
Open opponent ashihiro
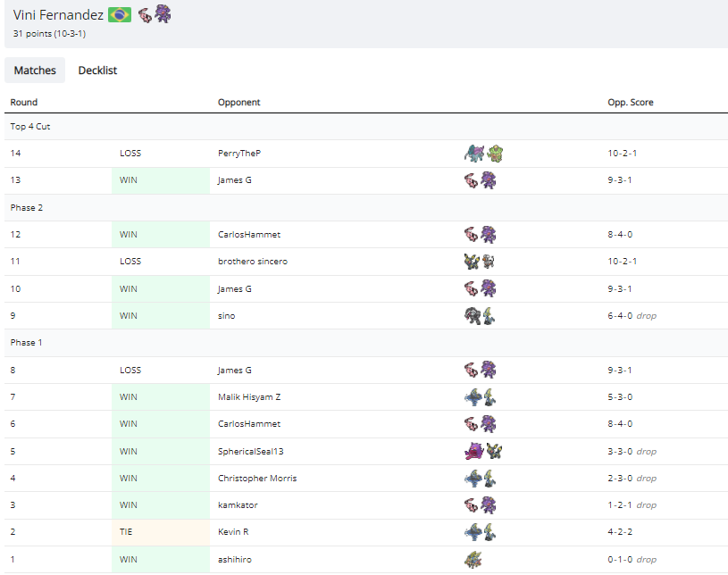[x=234, y=559]
